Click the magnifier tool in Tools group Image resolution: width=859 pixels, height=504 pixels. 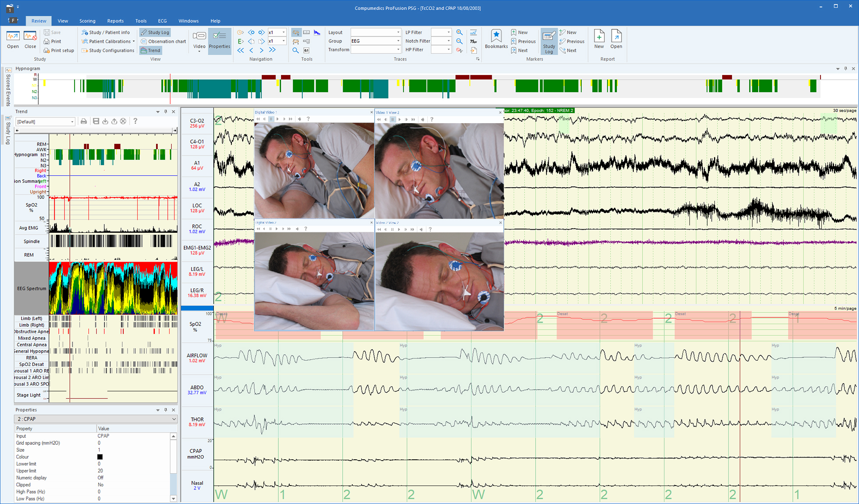[x=295, y=50]
